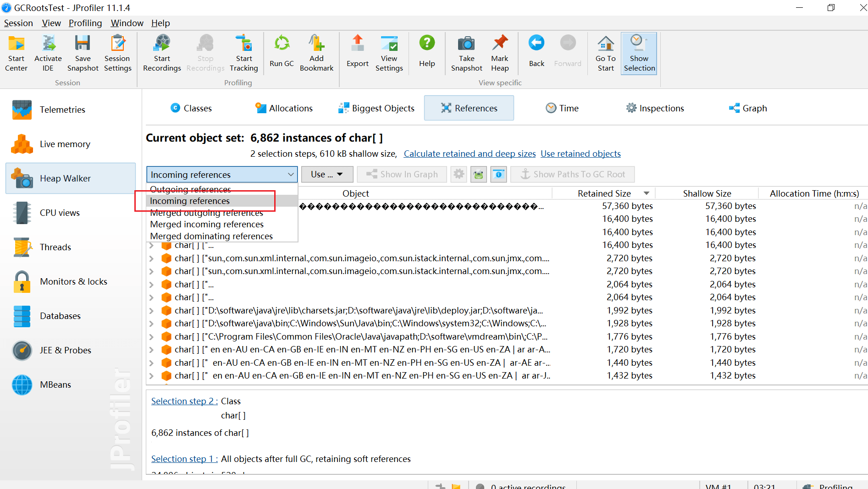Image resolution: width=868 pixels, height=489 pixels.
Task: Switch to the Biggest Objects tab
Action: point(376,108)
